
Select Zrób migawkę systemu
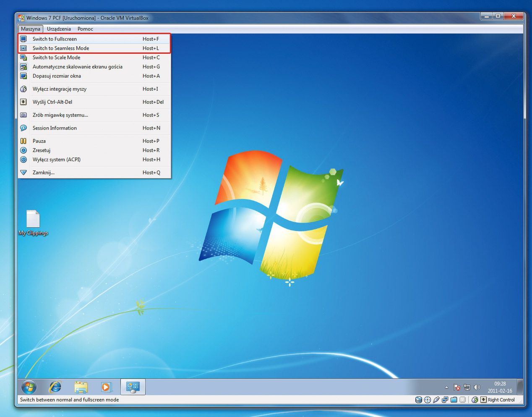pyautogui.click(x=94, y=115)
